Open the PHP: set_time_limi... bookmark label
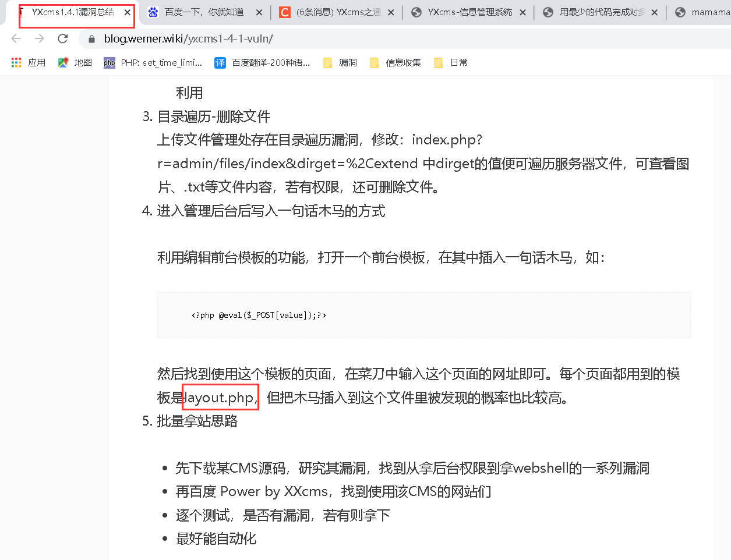Screen dimensions: 731x560 point(161,62)
